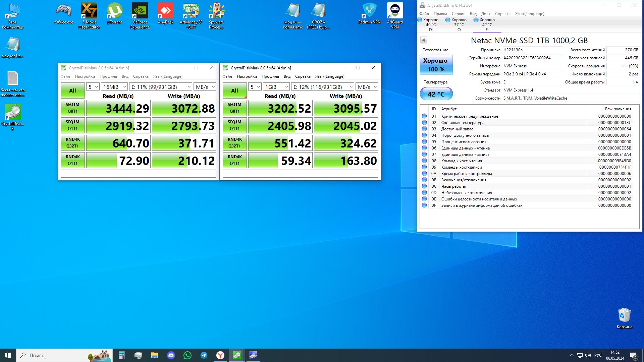This screenshot has height=362, width=644.
Task: Switch to CrystalDiskMark taskbar icon
Action: pos(237,355)
